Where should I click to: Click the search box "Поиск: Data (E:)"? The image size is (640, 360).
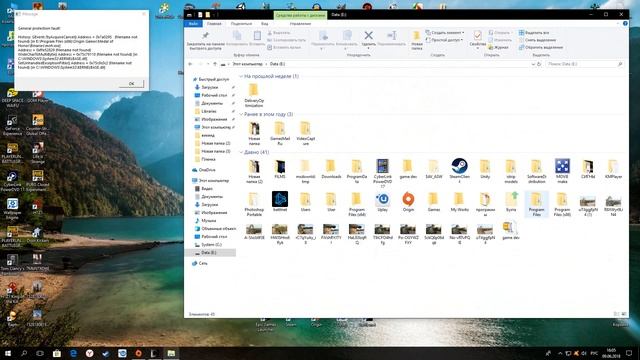[x=584, y=64]
